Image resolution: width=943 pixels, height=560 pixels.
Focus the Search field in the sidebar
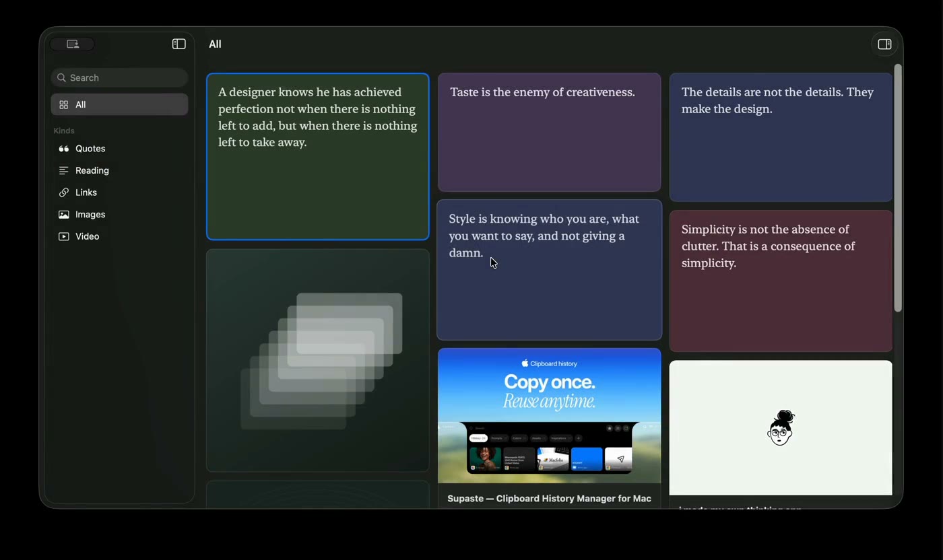119,77
